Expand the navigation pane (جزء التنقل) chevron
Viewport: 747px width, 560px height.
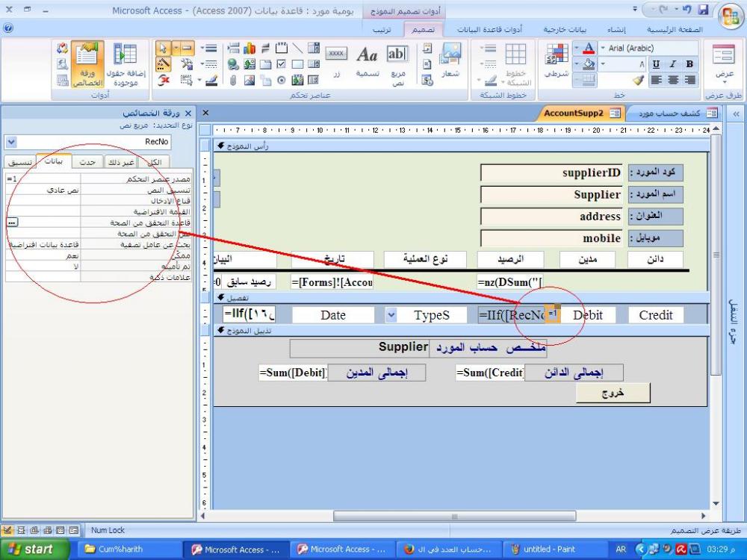coord(736,113)
